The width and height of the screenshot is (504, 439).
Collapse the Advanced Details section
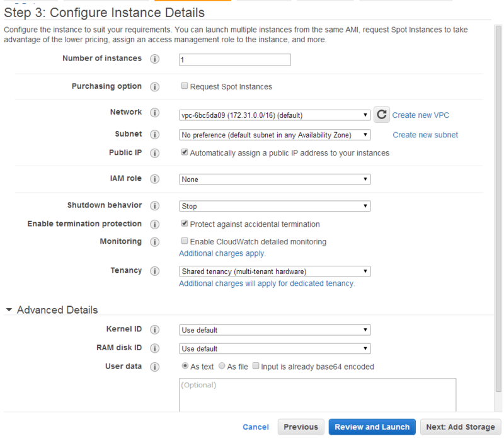click(9, 310)
